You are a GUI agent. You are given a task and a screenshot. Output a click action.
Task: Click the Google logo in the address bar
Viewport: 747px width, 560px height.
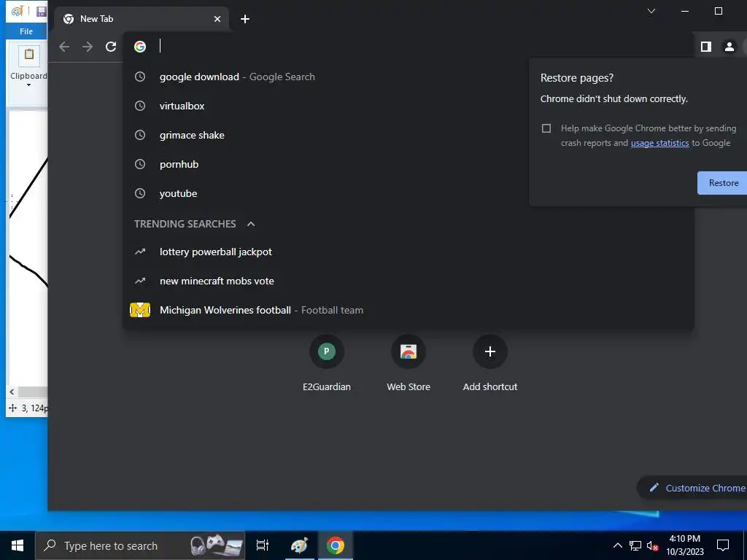coord(140,47)
